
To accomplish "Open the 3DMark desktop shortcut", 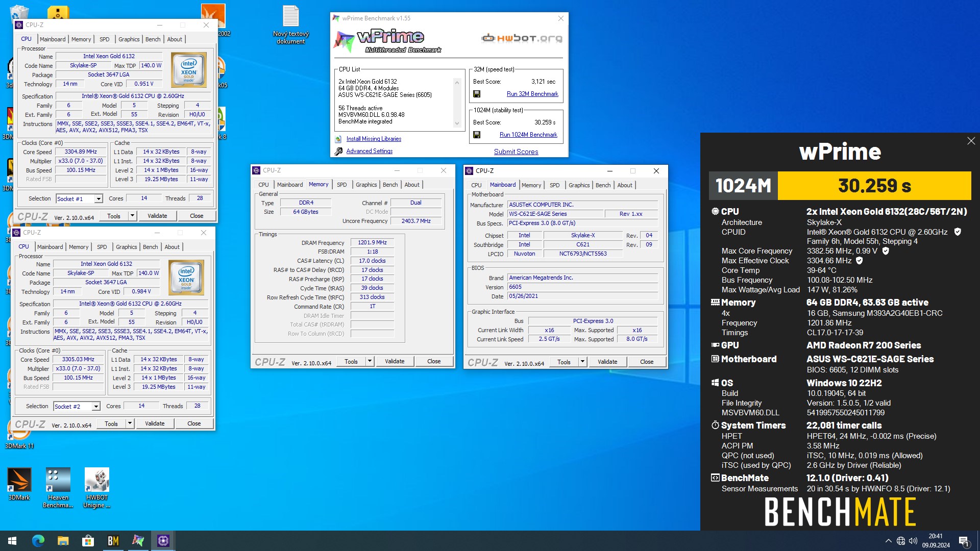I will tap(19, 484).
